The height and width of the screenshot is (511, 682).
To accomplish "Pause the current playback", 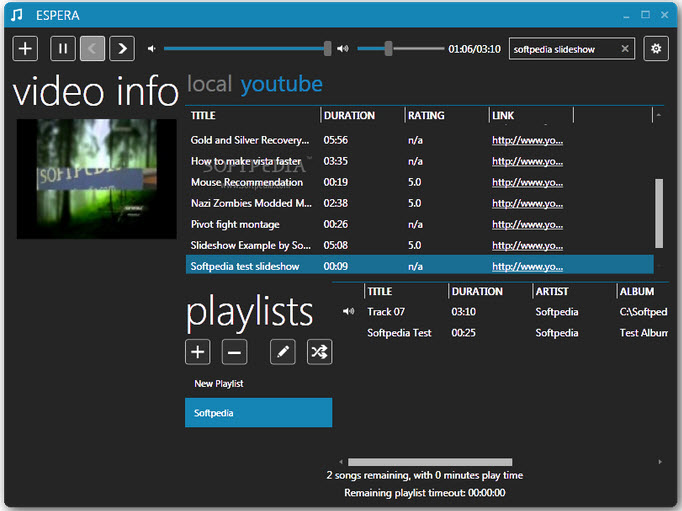I will click(x=62, y=48).
